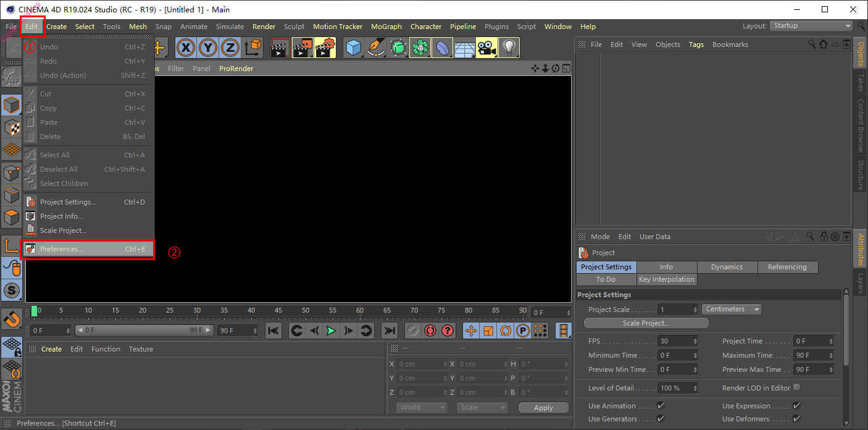Add a Cube primitive object
The height and width of the screenshot is (430, 868).
click(x=354, y=48)
